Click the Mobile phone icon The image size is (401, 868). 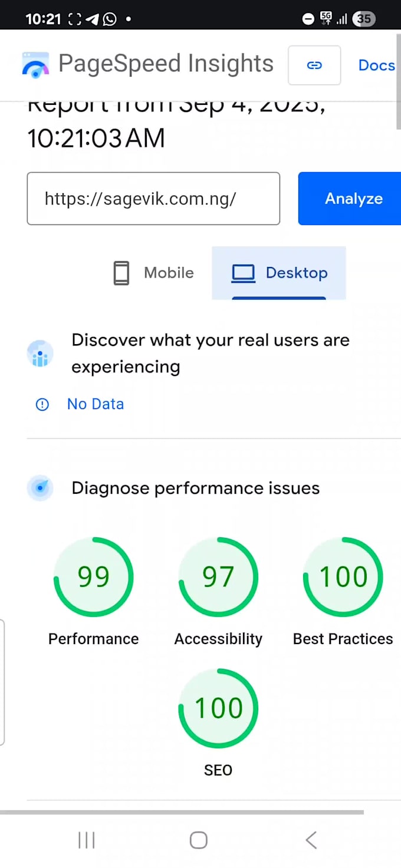point(121,273)
